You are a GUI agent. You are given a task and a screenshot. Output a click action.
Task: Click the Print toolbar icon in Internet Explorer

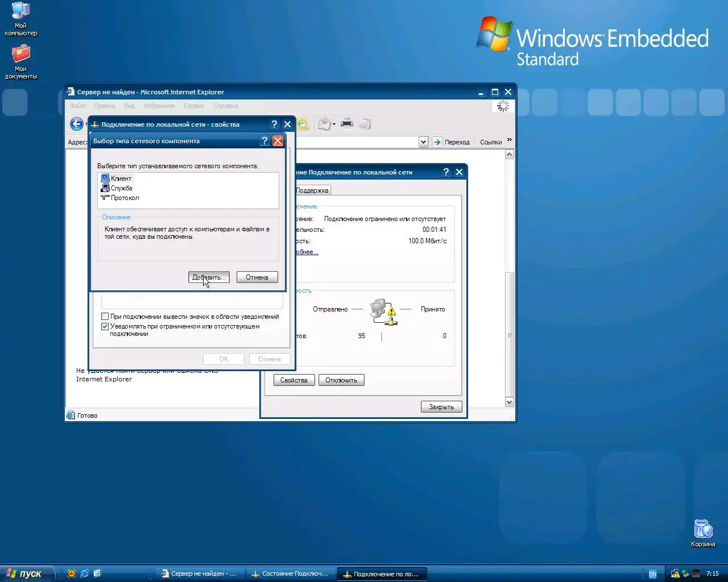(x=347, y=123)
